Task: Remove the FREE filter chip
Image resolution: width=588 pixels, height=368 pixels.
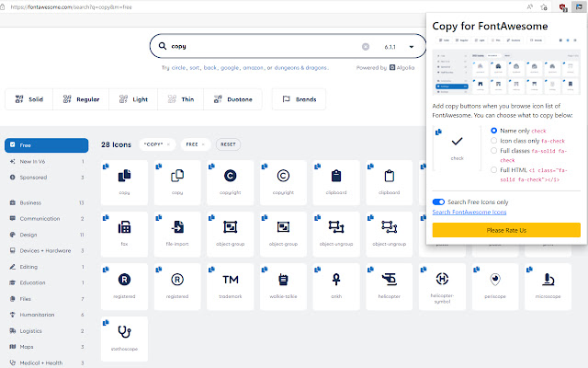Action: (205, 144)
